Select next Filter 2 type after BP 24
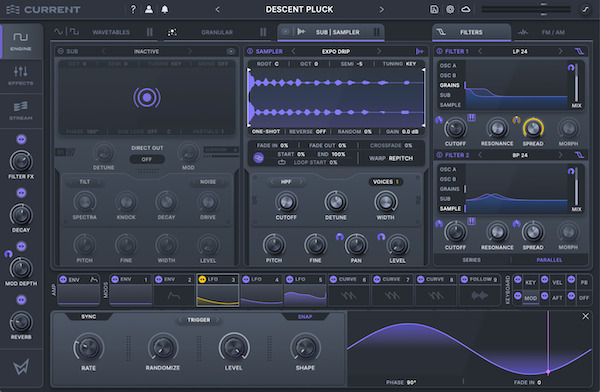This screenshot has height=392, width=600. coord(561,155)
